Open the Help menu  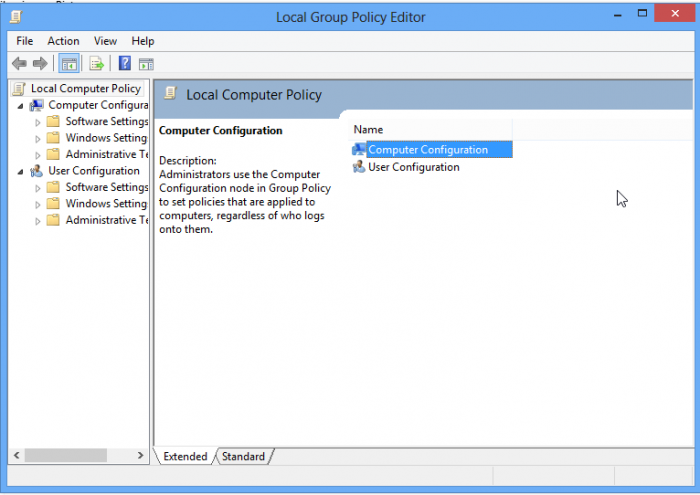143,41
